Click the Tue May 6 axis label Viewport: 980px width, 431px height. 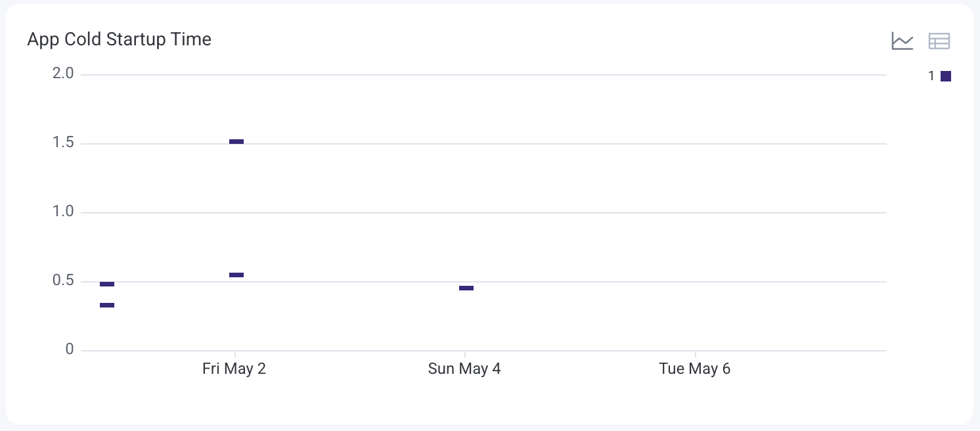coord(695,369)
